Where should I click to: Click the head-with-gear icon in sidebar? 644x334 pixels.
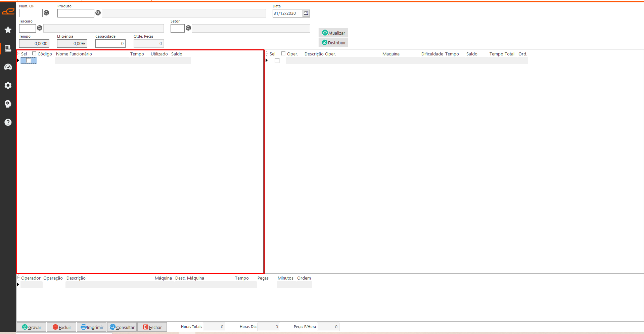(x=8, y=104)
